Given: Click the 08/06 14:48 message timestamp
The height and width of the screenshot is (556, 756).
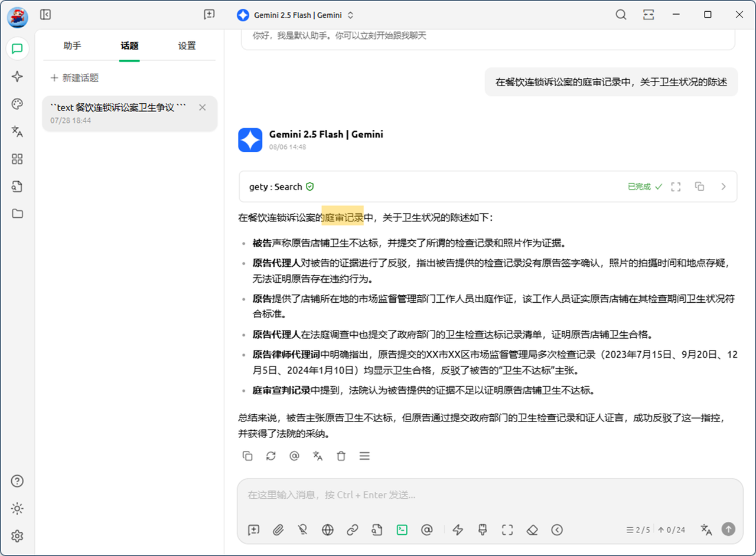Looking at the screenshot, I should point(288,147).
